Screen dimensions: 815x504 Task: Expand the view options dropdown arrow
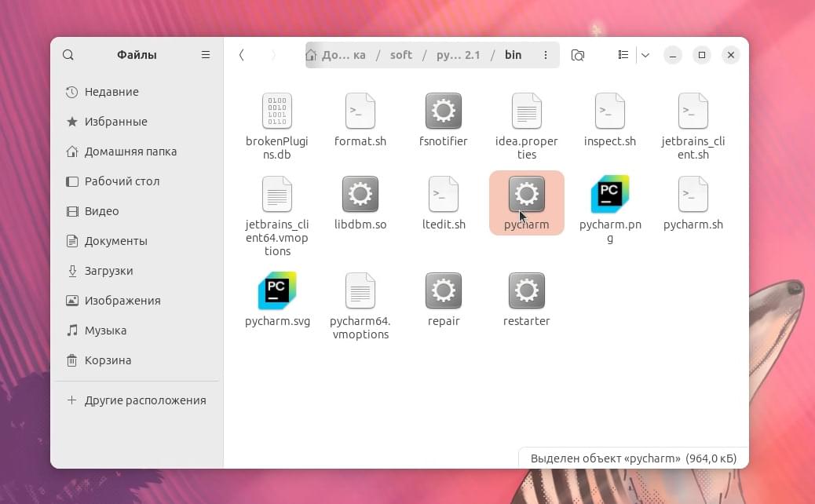[x=645, y=55]
